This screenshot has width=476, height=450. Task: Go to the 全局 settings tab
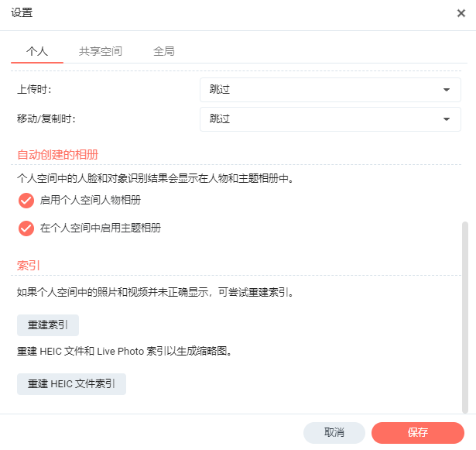click(x=164, y=51)
